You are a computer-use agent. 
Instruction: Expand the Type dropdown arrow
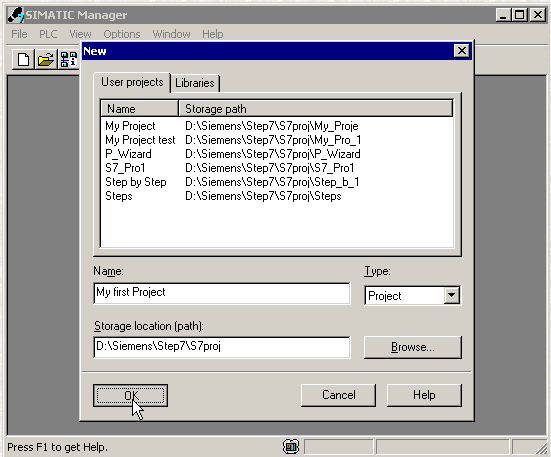click(452, 295)
